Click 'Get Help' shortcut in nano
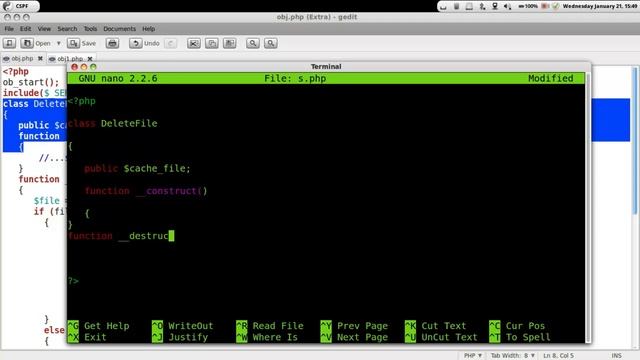The width and height of the screenshot is (640, 360). [107, 326]
